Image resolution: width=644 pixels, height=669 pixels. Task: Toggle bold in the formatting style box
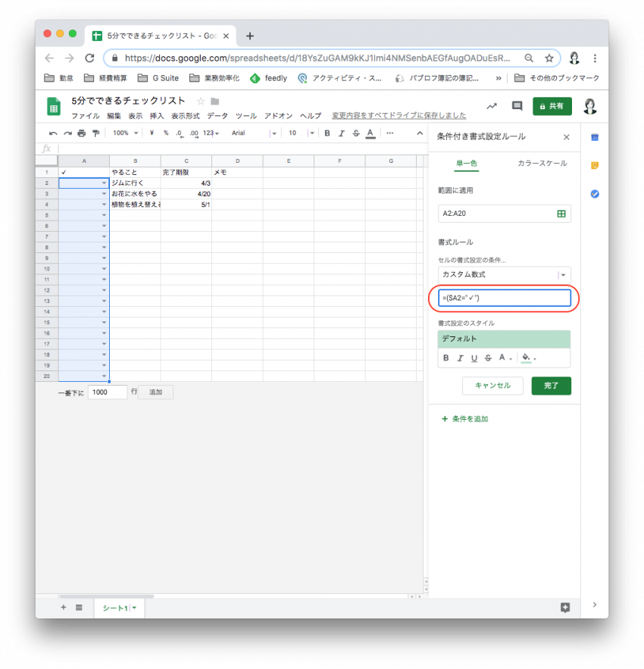pyautogui.click(x=445, y=358)
